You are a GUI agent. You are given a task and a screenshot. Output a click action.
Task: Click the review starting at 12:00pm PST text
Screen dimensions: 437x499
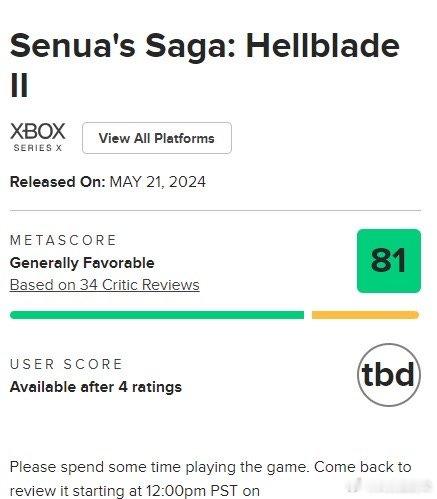[135, 491]
